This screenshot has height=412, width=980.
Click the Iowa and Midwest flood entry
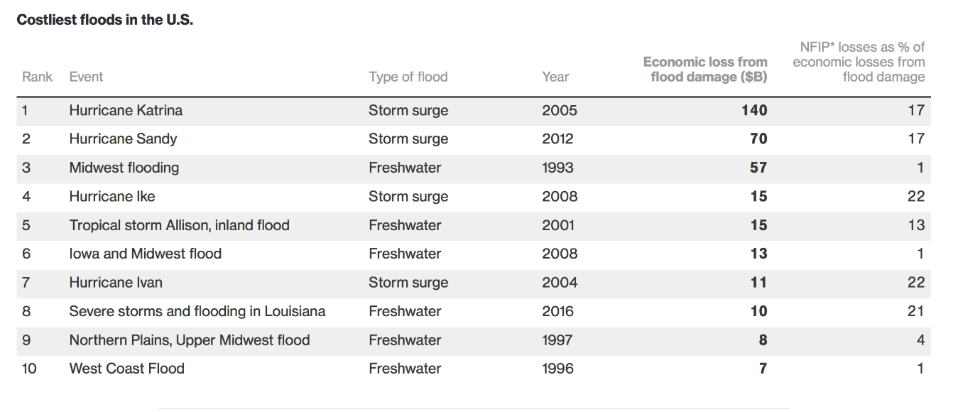(145, 254)
